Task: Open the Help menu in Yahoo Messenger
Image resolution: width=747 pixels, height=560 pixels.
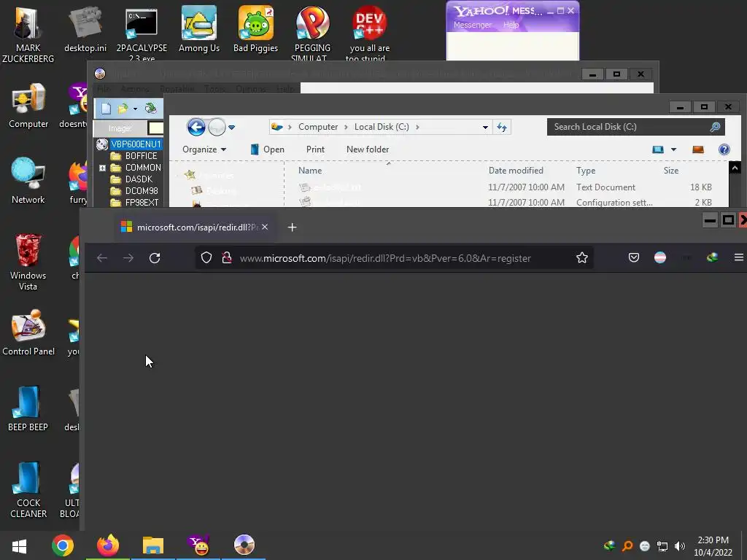Action: [x=511, y=25]
